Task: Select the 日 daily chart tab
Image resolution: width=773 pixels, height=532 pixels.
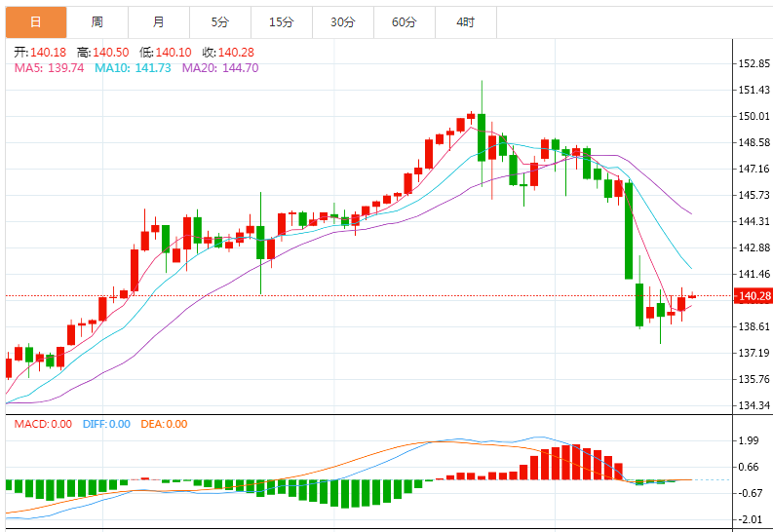Action: (36, 22)
